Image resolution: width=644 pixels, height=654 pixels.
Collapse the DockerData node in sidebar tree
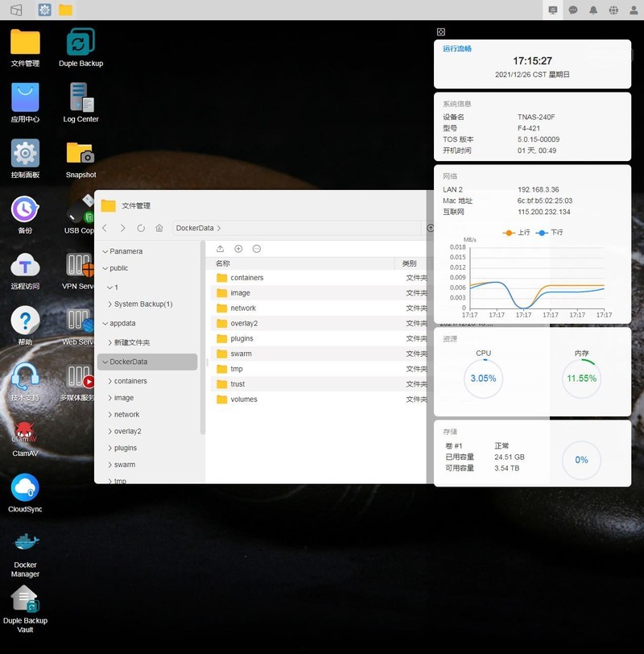[x=104, y=362]
